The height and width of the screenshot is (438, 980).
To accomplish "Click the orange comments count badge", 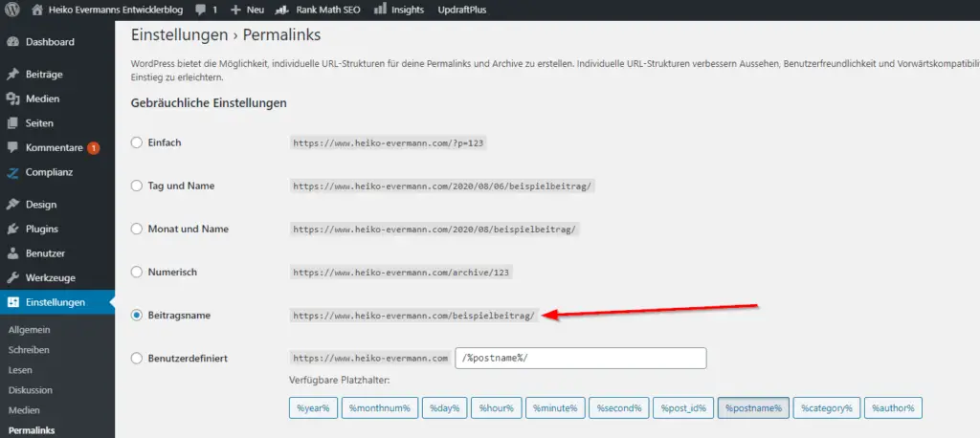I will click(x=93, y=148).
